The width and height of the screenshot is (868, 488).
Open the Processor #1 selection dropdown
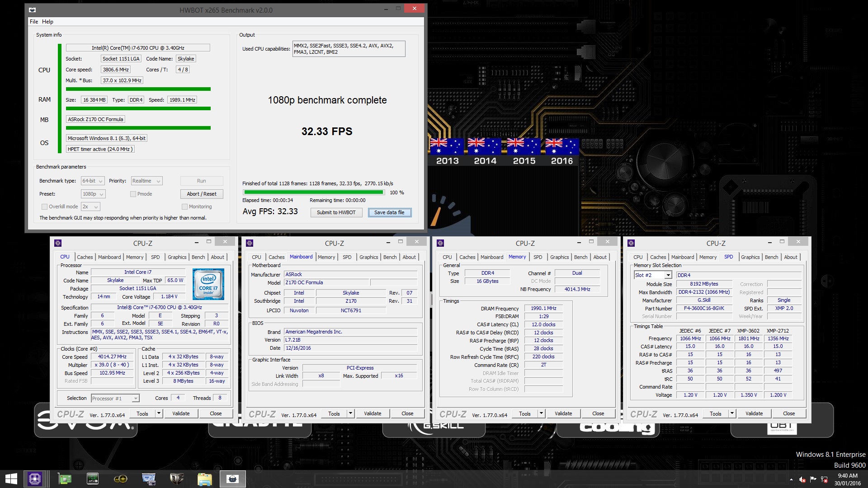pos(115,398)
